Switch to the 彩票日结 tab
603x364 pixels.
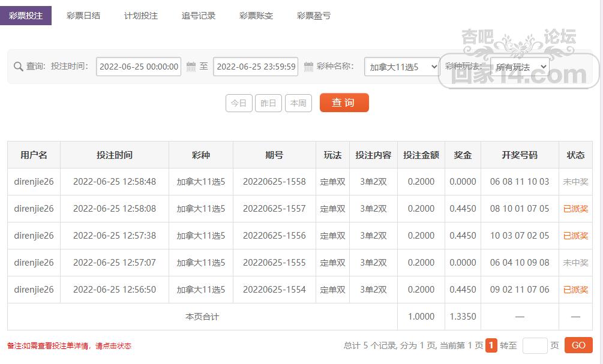[83, 16]
